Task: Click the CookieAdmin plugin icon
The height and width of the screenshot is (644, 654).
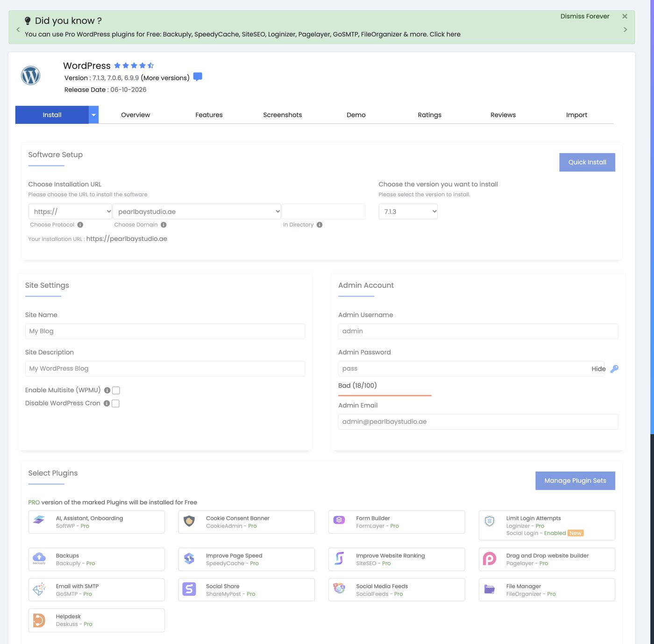Action: click(189, 521)
